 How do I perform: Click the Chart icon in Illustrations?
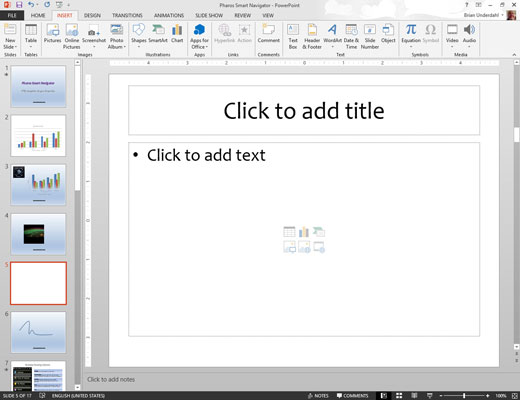177,34
